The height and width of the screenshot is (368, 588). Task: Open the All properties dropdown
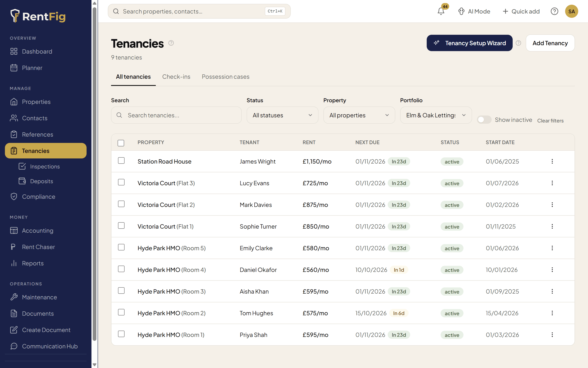pos(359,115)
